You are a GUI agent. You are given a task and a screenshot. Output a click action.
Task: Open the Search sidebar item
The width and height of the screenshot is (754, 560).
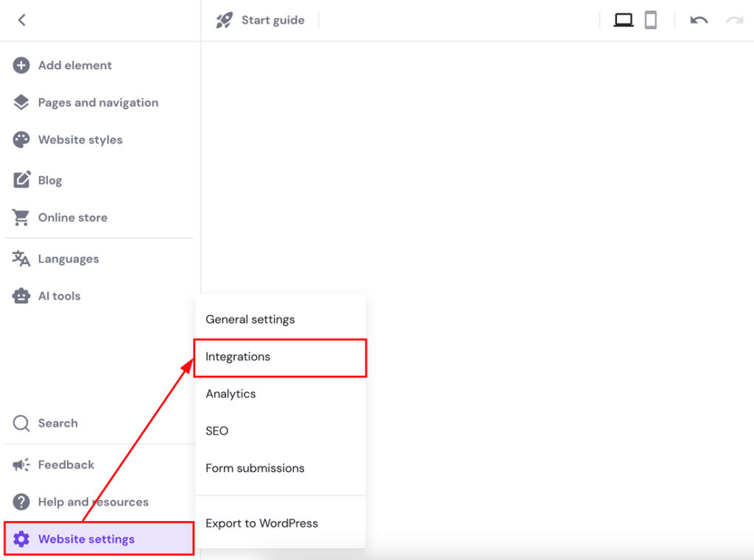point(21,423)
